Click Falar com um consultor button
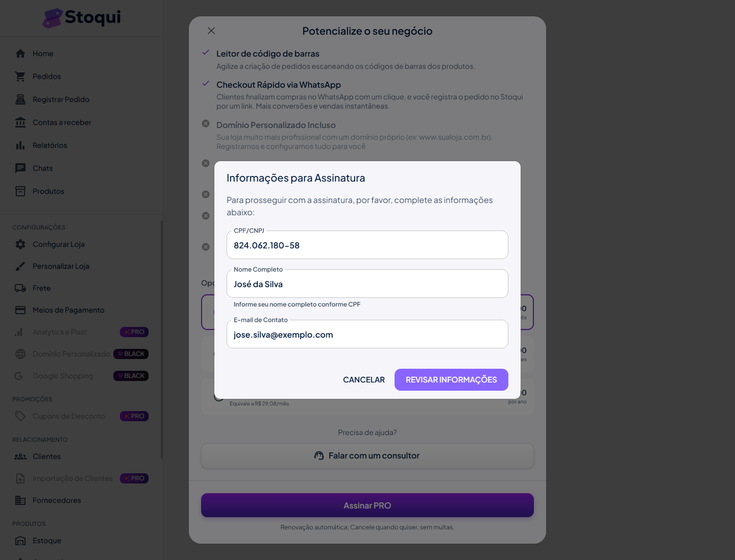The image size is (735, 560). pyautogui.click(x=367, y=456)
